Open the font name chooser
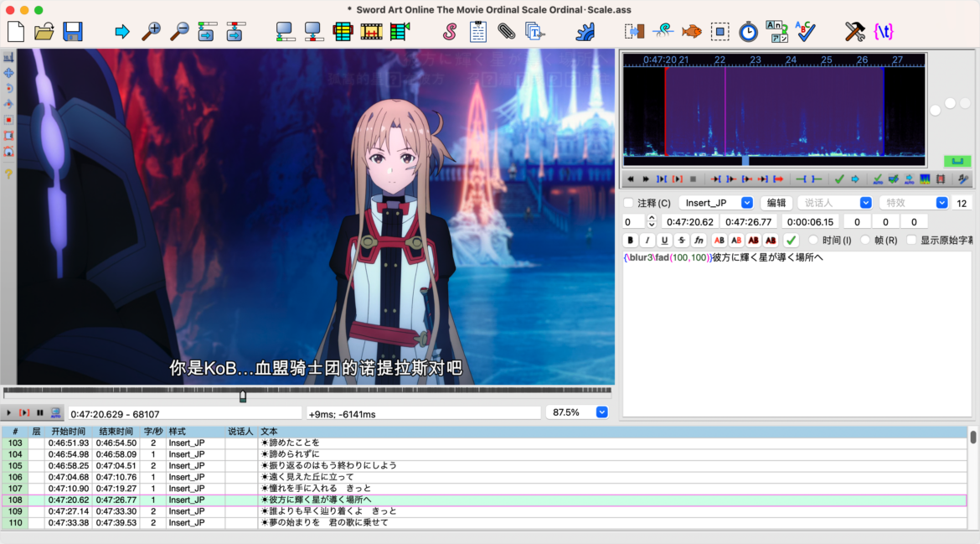 699,240
